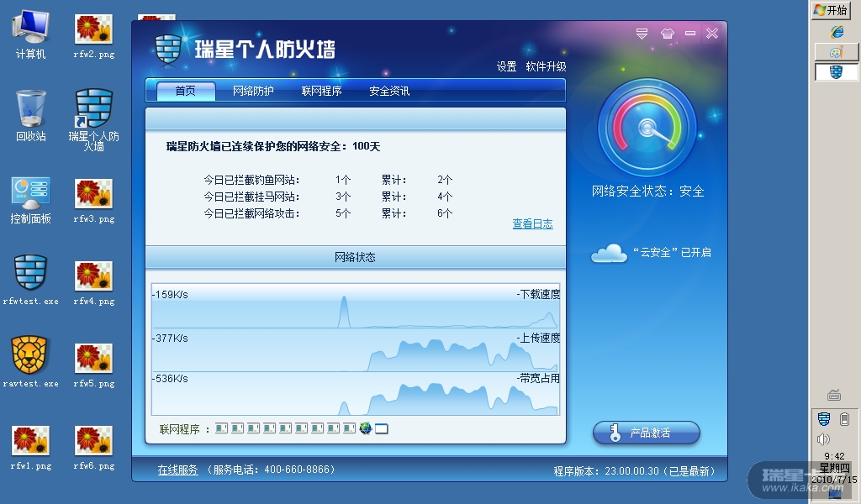Click the firewall shield taskbar button
This screenshot has width=861, height=504.
(x=836, y=72)
